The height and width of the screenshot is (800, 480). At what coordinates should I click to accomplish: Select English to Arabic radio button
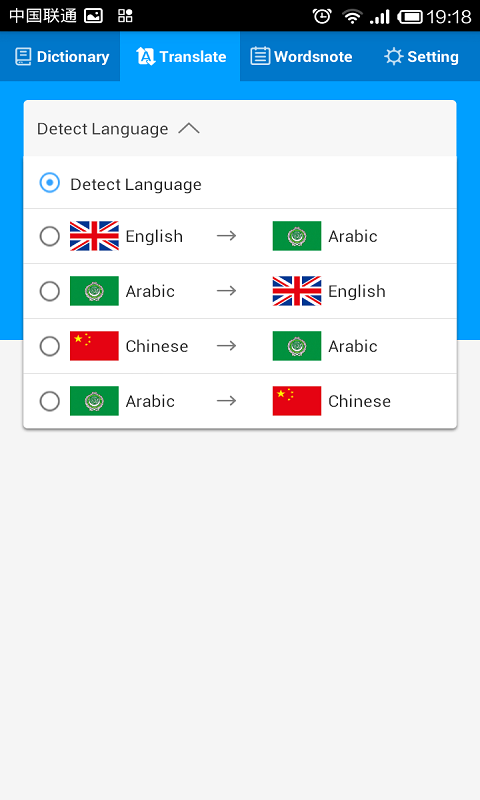pos(49,236)
